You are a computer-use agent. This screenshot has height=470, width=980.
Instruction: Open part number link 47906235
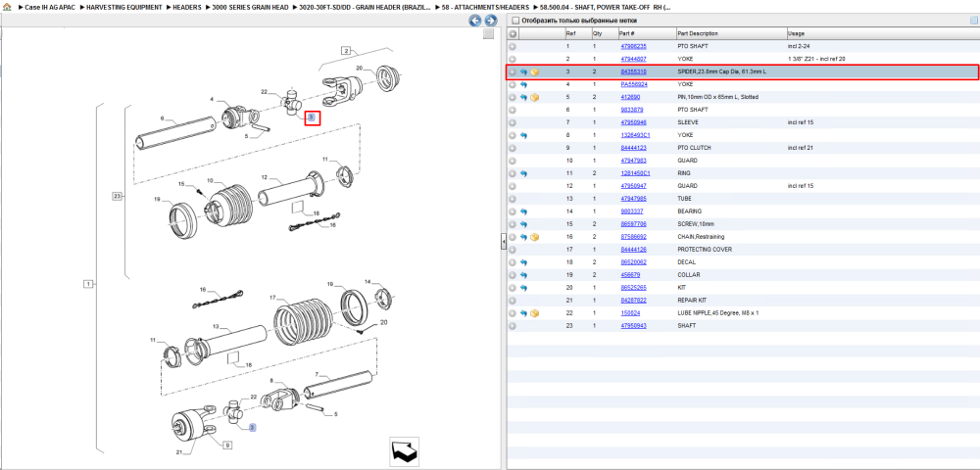pyautogui.click(x=633, y=46)
